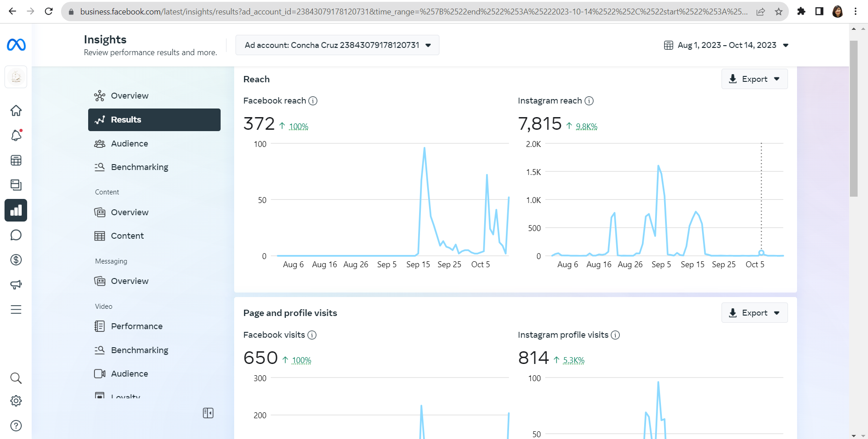This screenshot has height=439, width=868.
Task: Open Audience under Video section
Action: click(x=154, y=374)
